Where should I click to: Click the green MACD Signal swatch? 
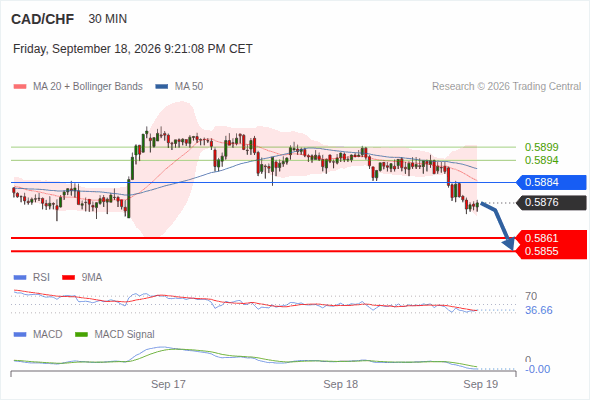click(81, 335)
